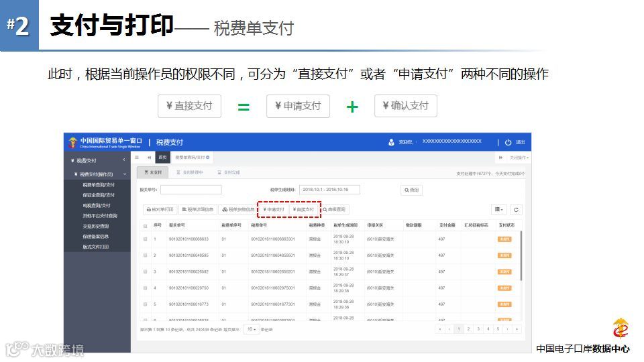Click the user avatar icon in header

(x=391, y=142)
